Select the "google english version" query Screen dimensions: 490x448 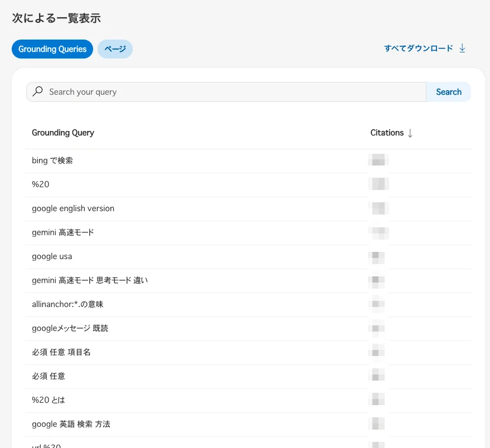click(73, 208)
